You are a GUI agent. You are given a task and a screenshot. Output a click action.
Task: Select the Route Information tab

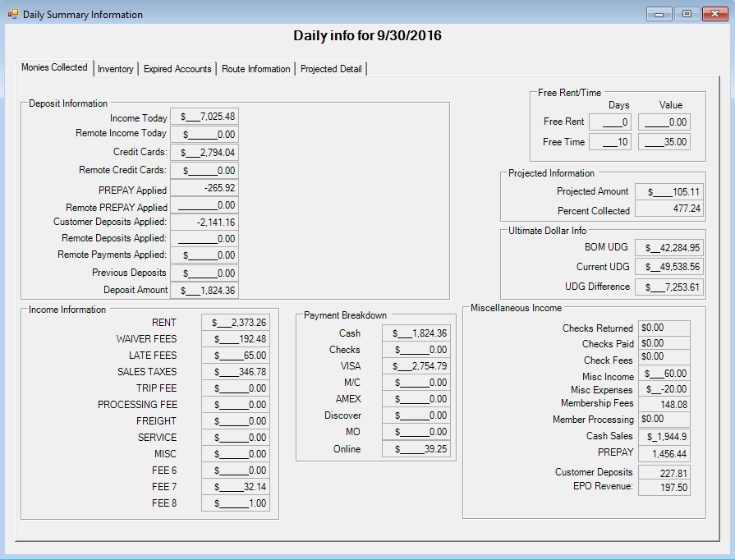255,69
